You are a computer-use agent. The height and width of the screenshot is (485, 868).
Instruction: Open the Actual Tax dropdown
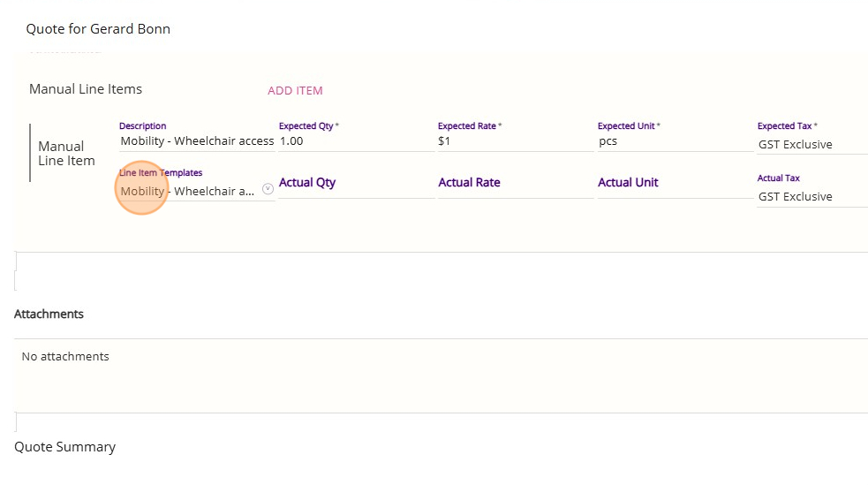811,197
